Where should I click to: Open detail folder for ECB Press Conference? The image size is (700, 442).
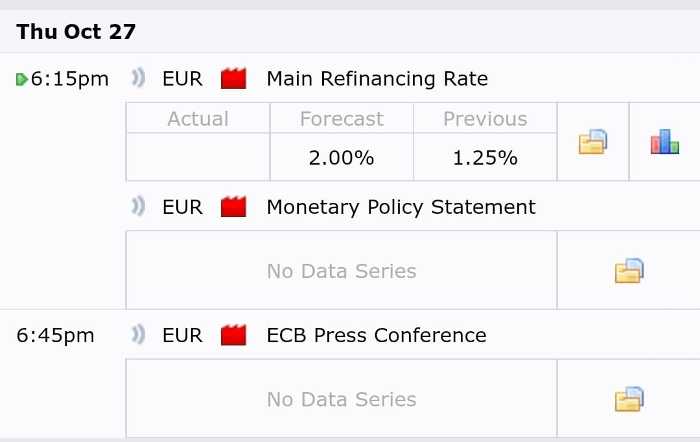pyautogui.click(x=629, y=399)
